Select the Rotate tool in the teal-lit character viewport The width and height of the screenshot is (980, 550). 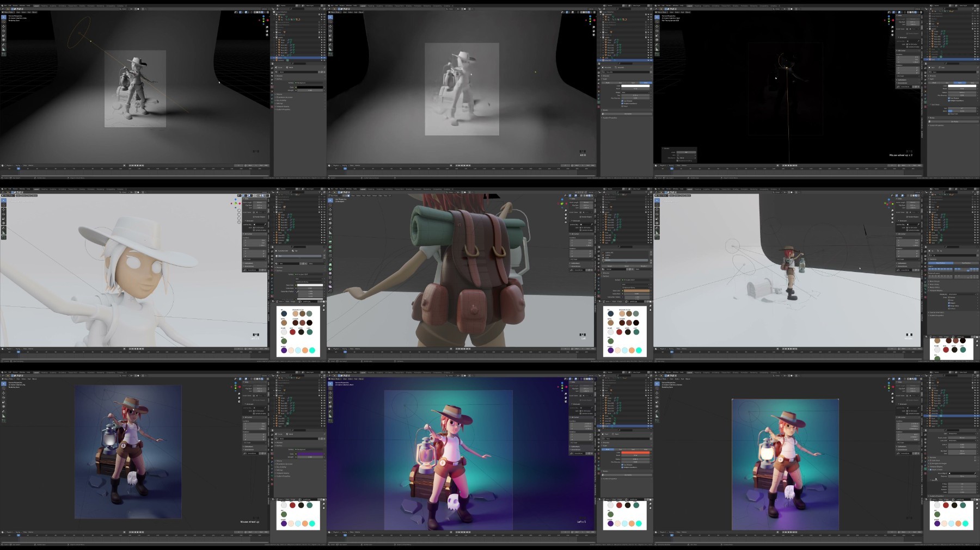(330, 398)
